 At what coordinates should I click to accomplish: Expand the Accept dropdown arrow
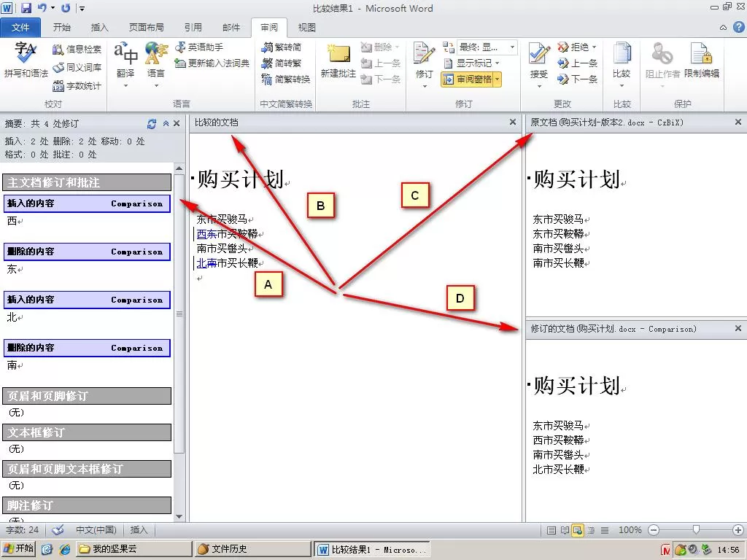click(539, 86)
